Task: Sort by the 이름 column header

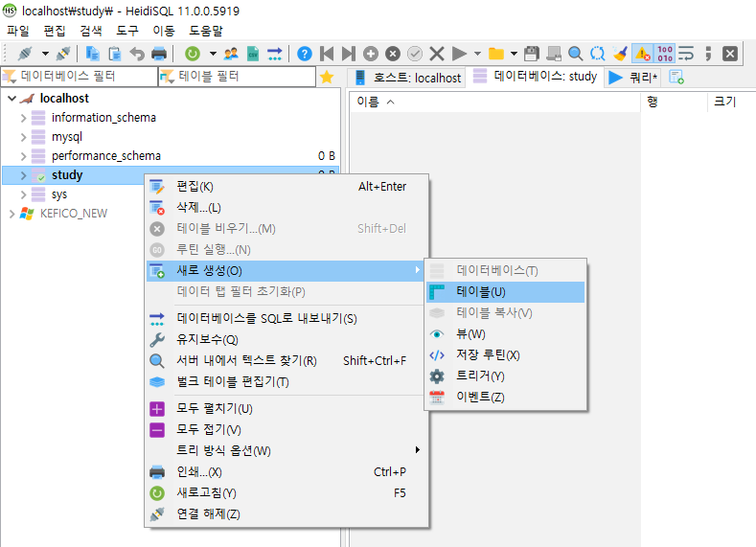Action: [x=495, y=102]
